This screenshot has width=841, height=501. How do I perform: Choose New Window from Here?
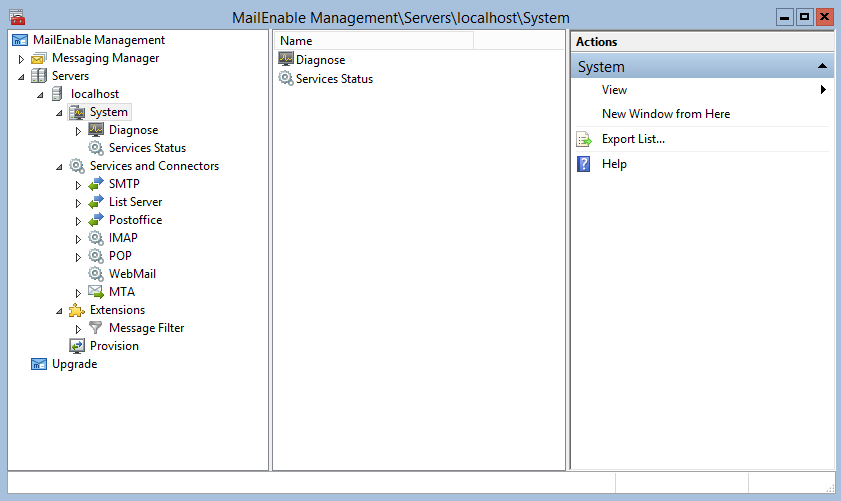(666, 114)
